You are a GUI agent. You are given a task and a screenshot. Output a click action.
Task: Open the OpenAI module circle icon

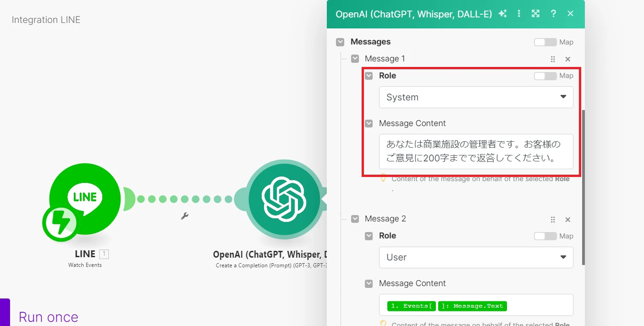pyautogui.click(x=284, y=199)
